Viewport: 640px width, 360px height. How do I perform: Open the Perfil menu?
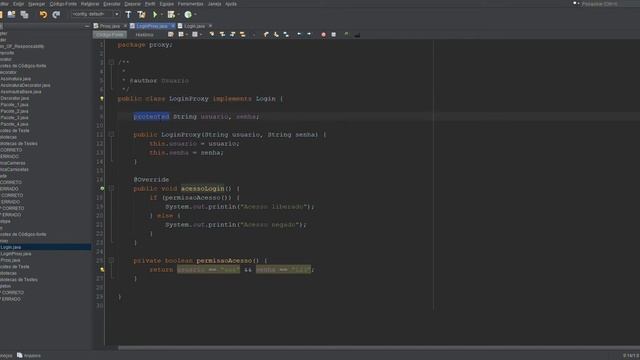150,4
